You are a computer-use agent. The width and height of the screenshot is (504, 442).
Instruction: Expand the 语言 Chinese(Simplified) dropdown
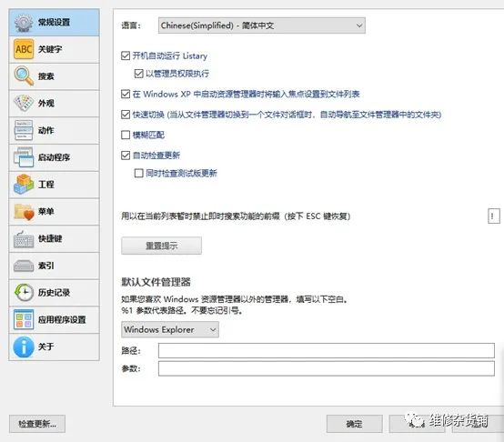pos(262,25)
